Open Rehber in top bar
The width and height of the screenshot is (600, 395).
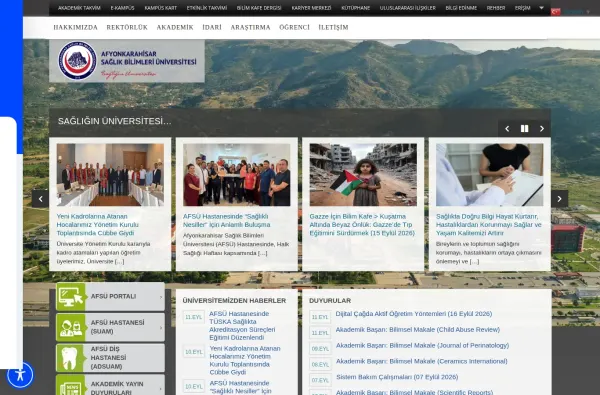(496, 8)
